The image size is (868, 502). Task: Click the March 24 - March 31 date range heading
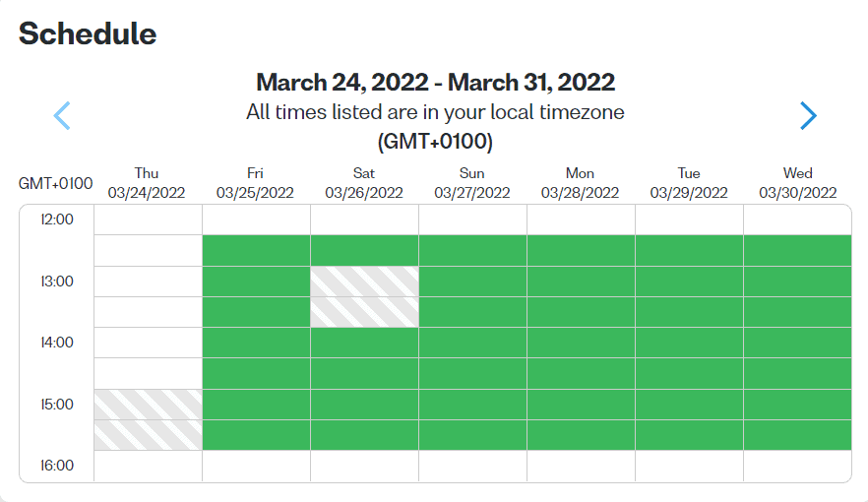[x=435, y=82]
